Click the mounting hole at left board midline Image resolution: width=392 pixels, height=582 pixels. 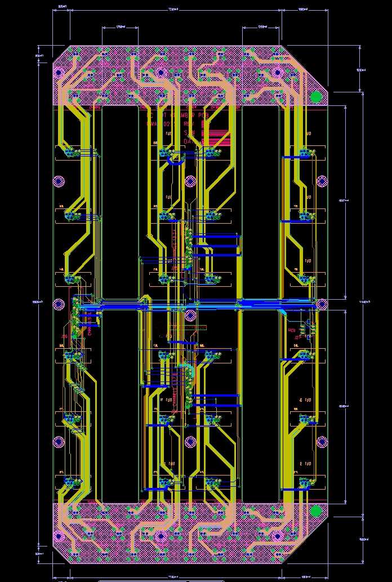[59, 304]
